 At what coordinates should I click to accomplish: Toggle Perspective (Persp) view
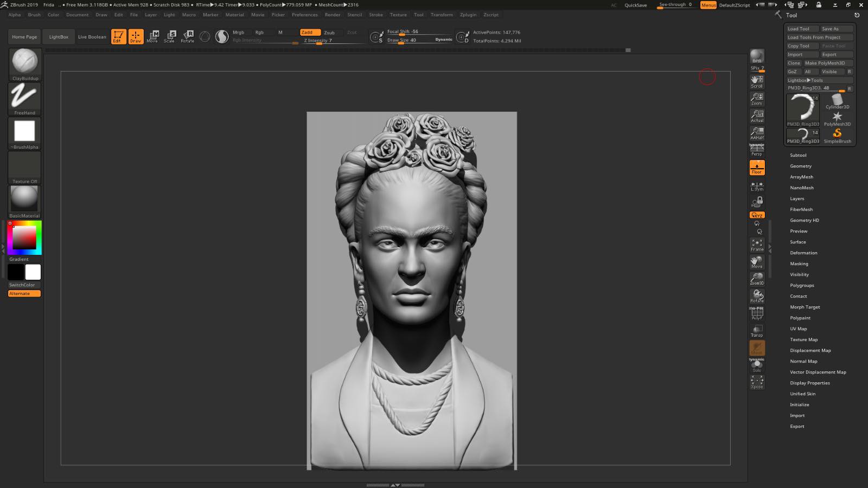click(757, 150)
